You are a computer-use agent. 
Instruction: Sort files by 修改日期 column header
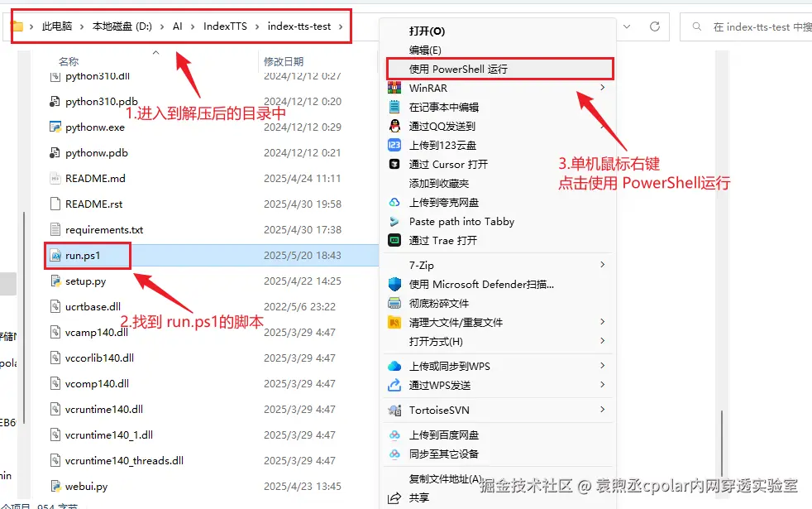coord(284,62)
